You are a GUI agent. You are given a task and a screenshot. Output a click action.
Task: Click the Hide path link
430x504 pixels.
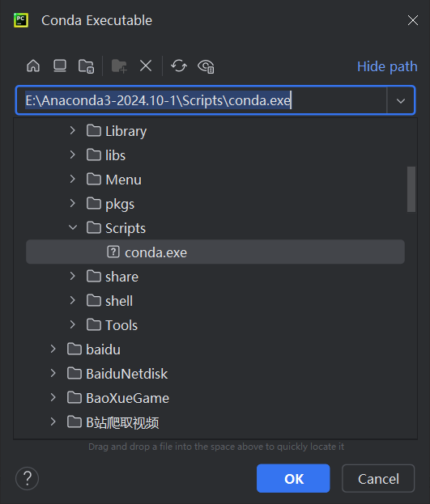point(387,66)
